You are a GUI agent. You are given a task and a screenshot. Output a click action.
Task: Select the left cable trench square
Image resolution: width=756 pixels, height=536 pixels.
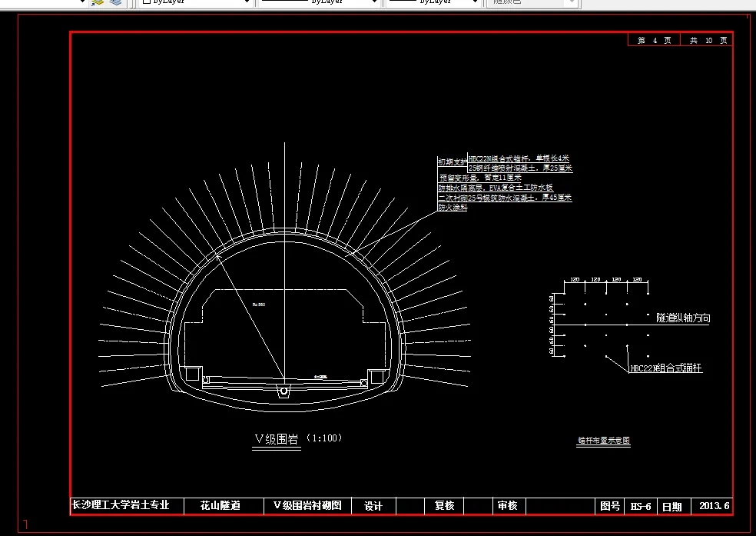[x=192, y=374]
